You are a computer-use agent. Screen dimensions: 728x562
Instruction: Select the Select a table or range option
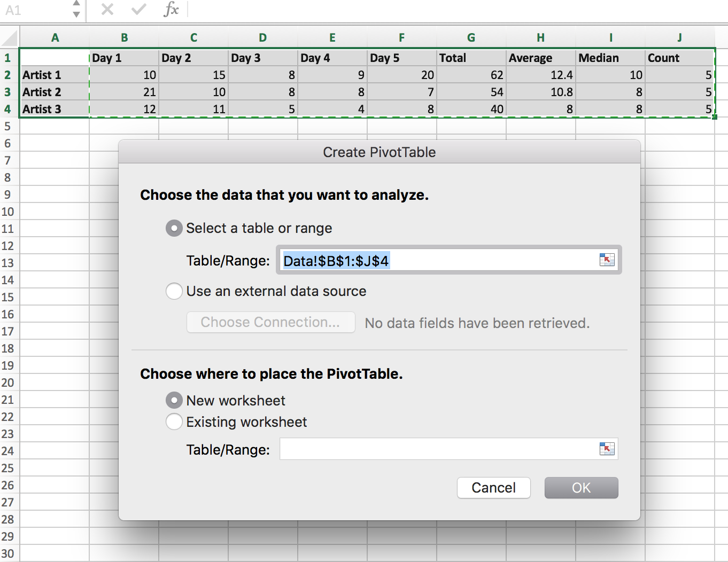click(173, 228)
